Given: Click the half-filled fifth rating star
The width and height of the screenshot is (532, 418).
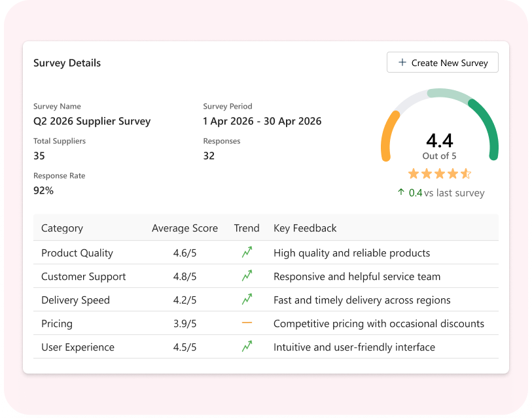Looking at the screenshot, I should [466, 174].
